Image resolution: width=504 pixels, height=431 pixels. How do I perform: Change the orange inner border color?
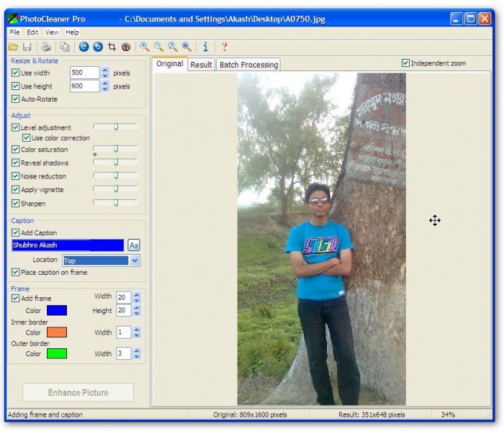[x=57, y=332]
